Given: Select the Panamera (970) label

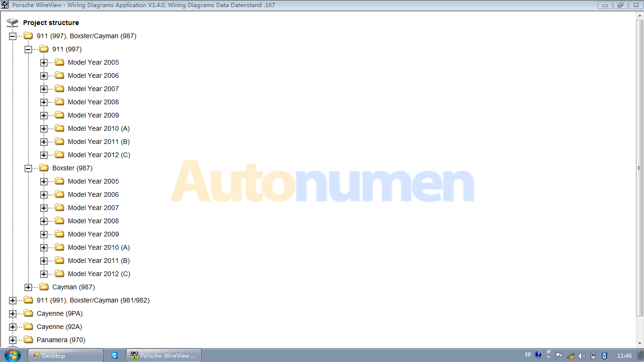Looking at the screenshot, I should pos(61,340).
